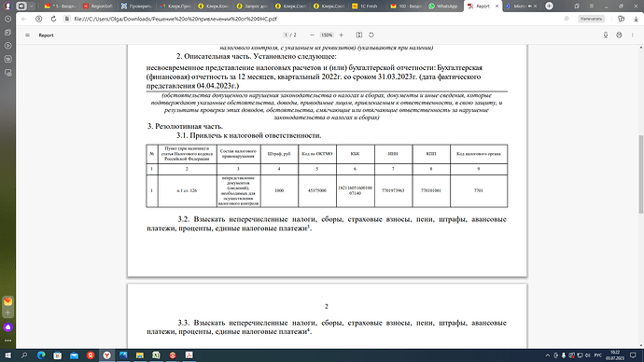Switch to the WhatsApp tab
The height and width of the screenshot is (362, 644).
(443, 7)
